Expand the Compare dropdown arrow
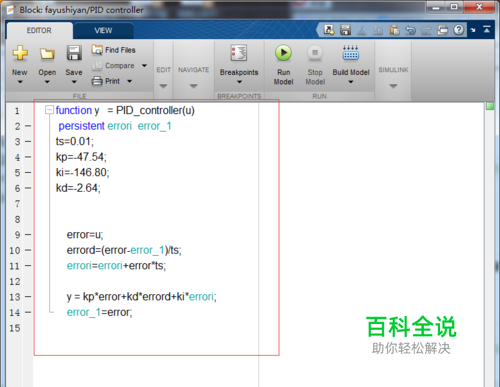The image size is (500, 387). (x=144, y=66)
